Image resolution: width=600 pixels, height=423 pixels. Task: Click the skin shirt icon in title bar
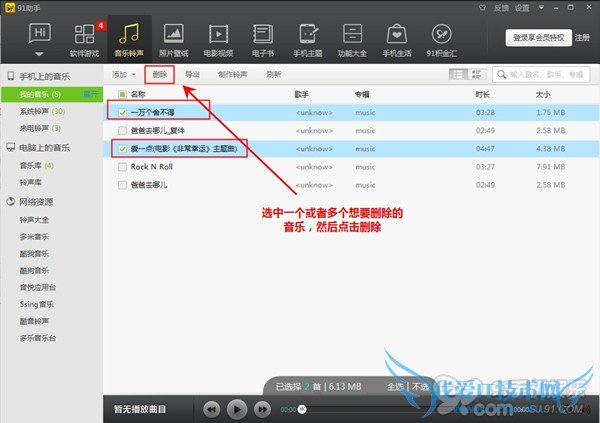pos(482,7)
